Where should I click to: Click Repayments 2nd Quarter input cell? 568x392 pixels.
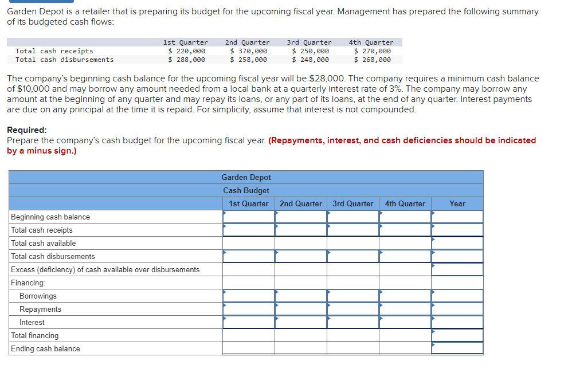[x=301, y=309]
